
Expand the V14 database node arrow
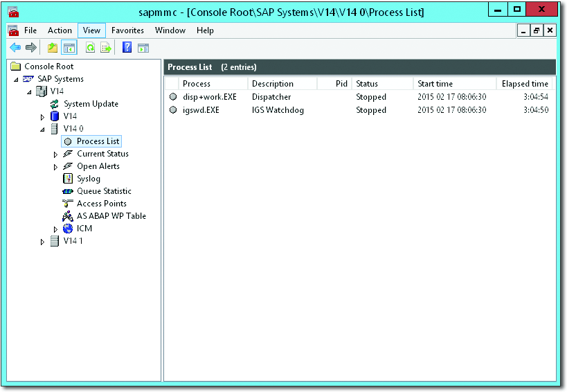[x=42, y=117]
